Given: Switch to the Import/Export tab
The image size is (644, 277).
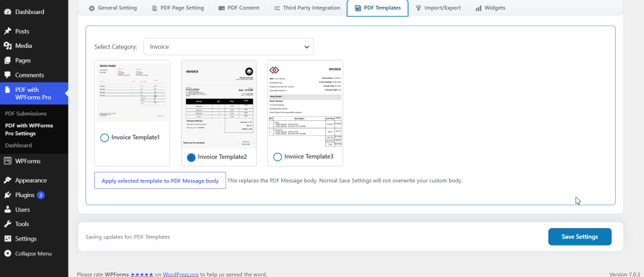Looking at the screenshot, I should pyautogui.click(x=438, y=8).
